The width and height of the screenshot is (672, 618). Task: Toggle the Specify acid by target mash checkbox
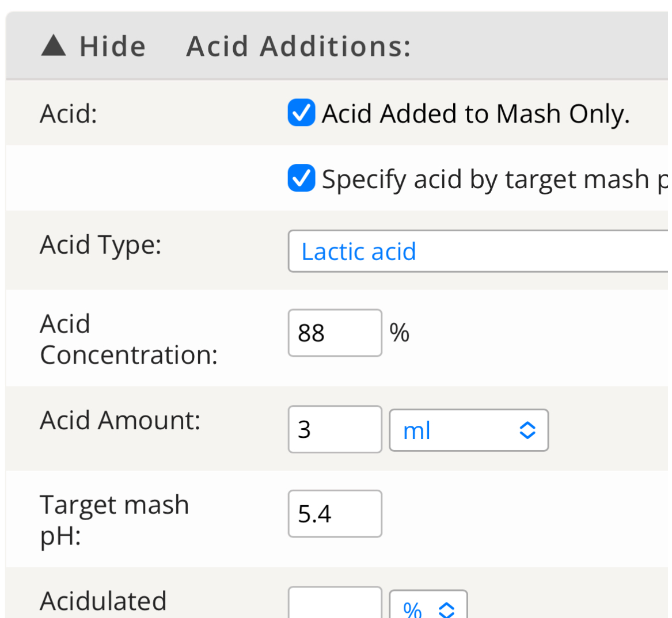[301, 178]
